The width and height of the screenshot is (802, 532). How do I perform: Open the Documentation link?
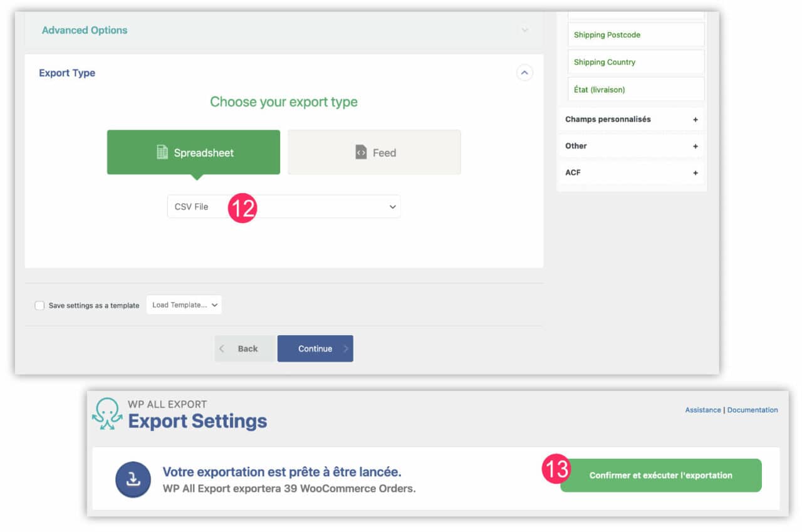[753, 410]
